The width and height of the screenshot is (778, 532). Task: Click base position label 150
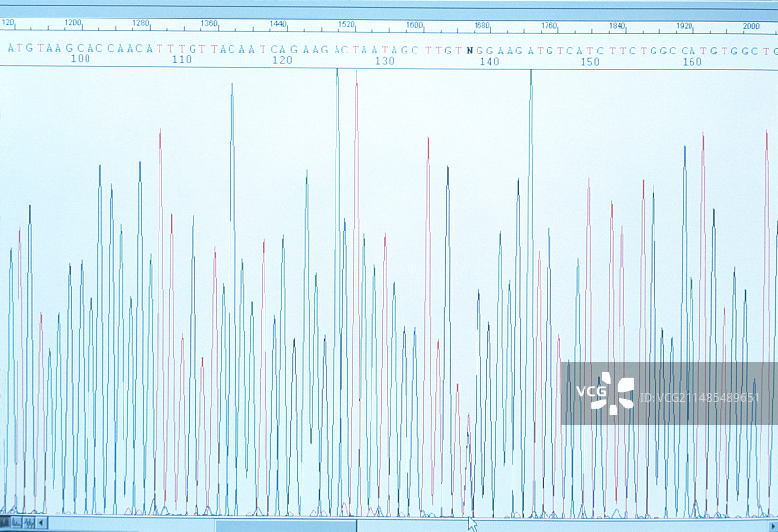(589, 61)
